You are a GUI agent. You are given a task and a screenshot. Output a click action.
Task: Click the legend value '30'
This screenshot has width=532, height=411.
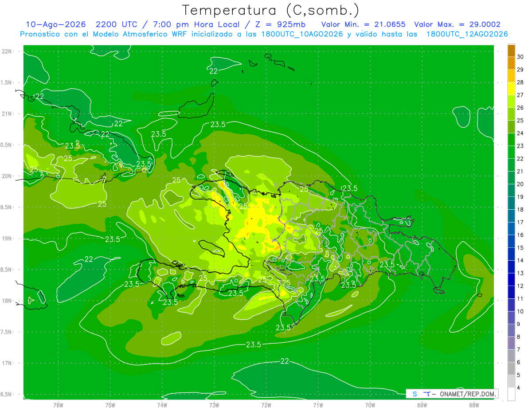pos(520,57)
